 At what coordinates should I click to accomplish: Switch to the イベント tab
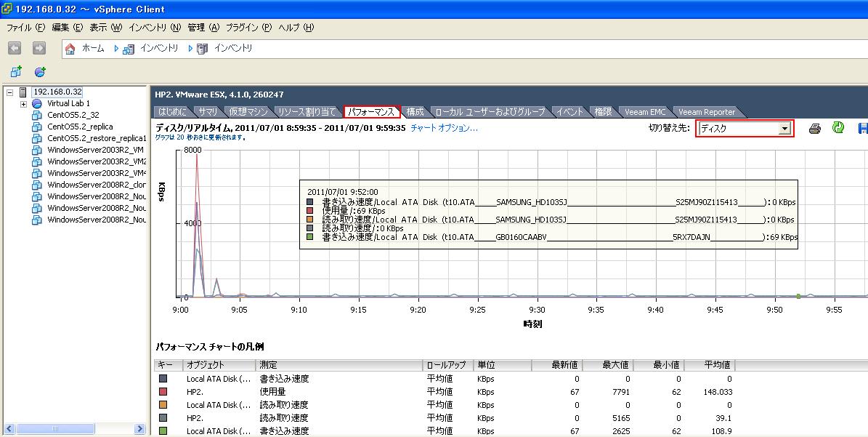[x=570, y=112]
